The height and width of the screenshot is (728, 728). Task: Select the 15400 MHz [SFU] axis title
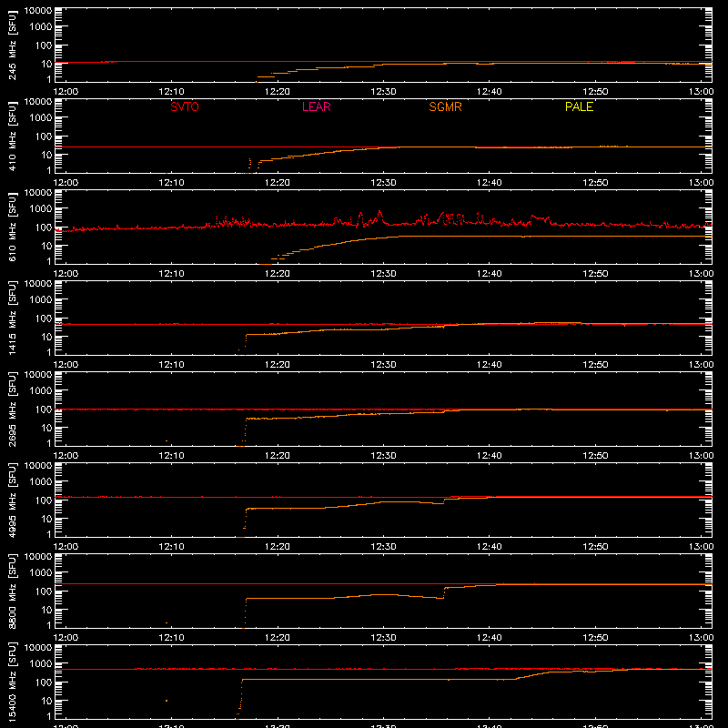(x=13, y=682)
